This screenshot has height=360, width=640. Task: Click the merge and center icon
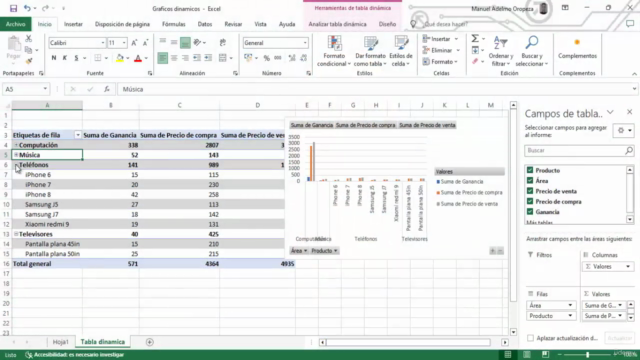coord(222,58)
